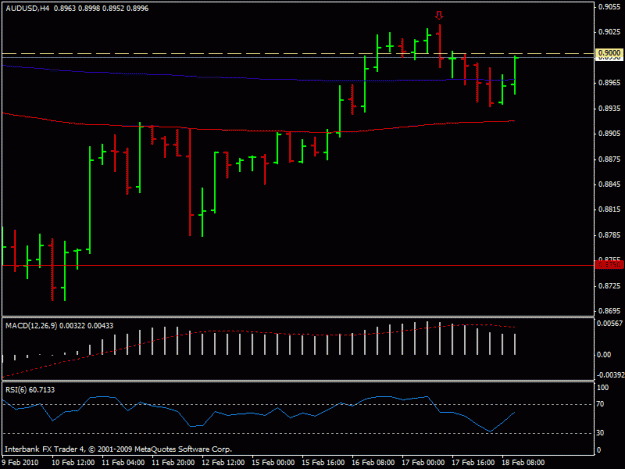Click the -0.00392 MACD scale label

tap(610, 375)
